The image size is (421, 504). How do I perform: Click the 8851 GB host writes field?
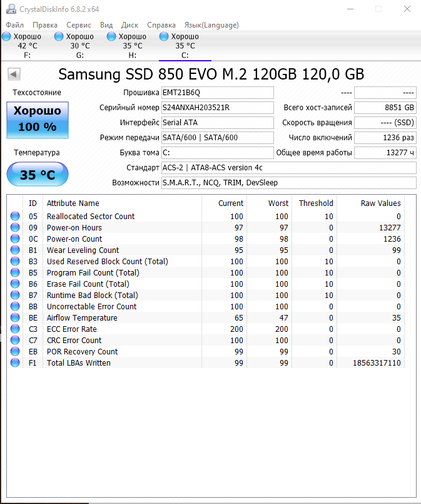click(385, 108)
